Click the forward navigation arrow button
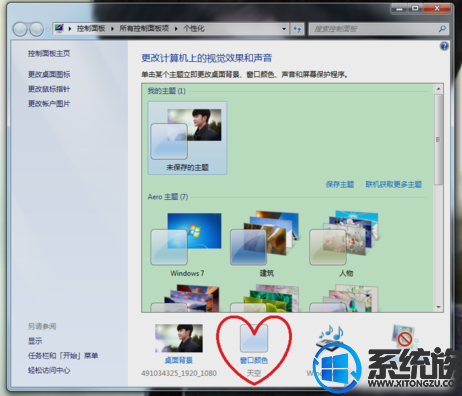462x396 pixels. pyautogui.click(x=36, y=29)
